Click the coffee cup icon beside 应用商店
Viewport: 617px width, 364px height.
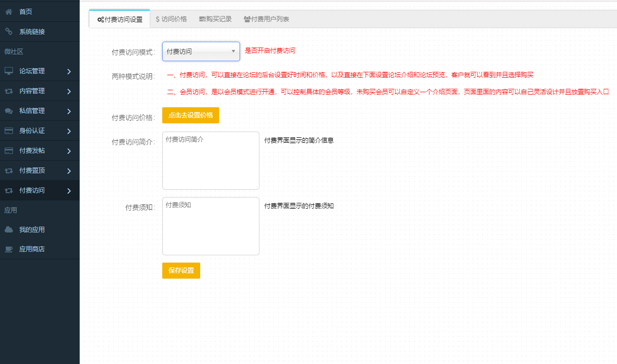(9, 249)
